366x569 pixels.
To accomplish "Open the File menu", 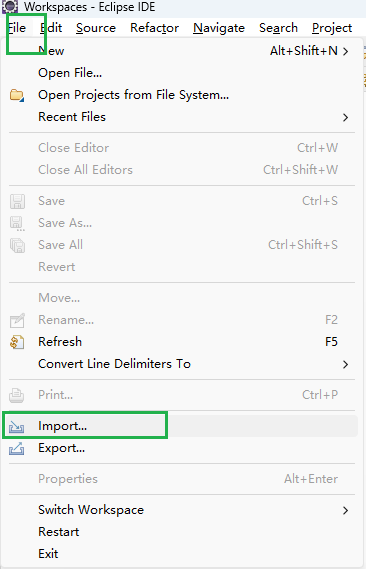I will (17, 28).
